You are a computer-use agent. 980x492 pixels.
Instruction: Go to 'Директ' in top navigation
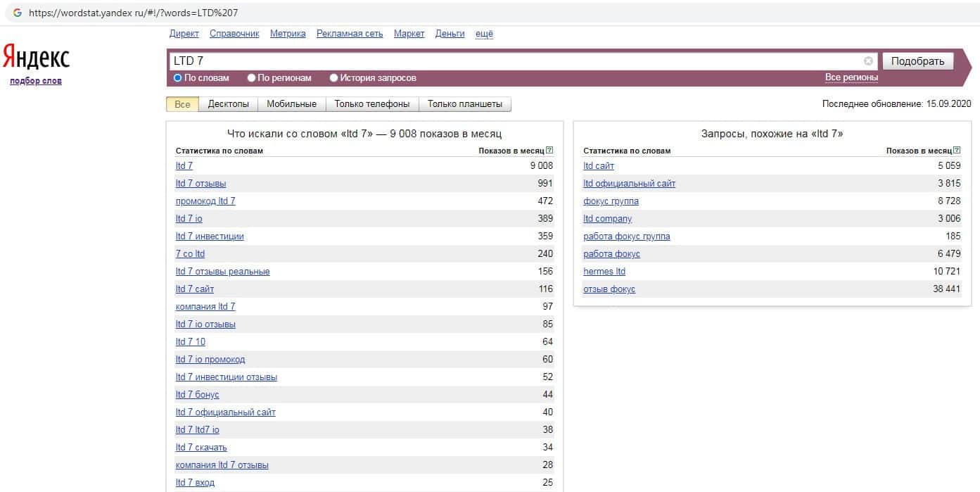(x=184, y=34)
